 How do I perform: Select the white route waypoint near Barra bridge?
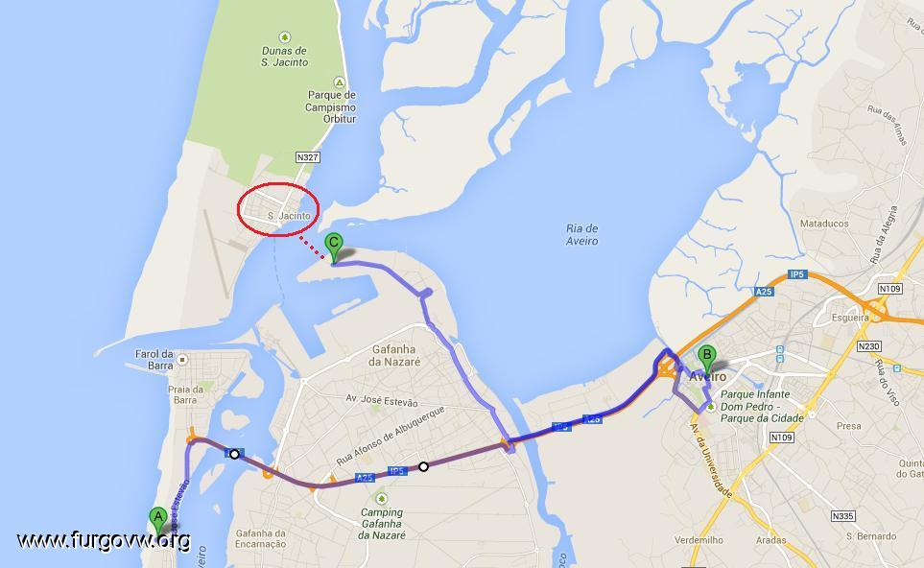click(234, 454)
